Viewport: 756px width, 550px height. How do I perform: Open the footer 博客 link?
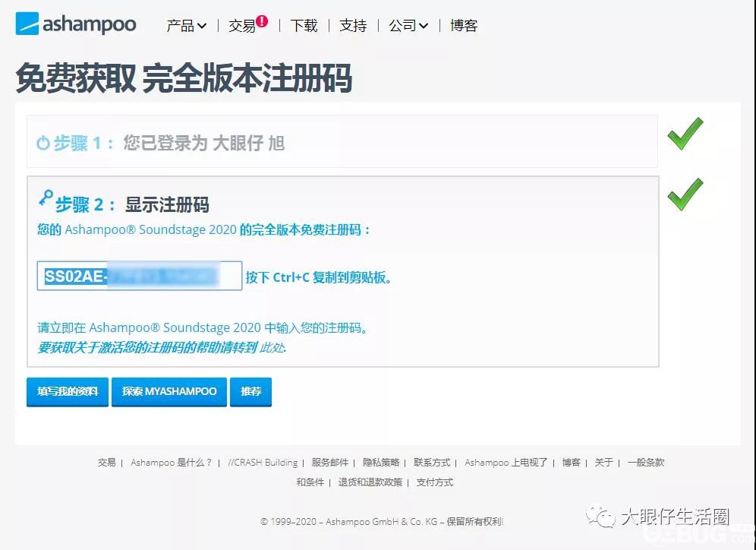(572, 462)
